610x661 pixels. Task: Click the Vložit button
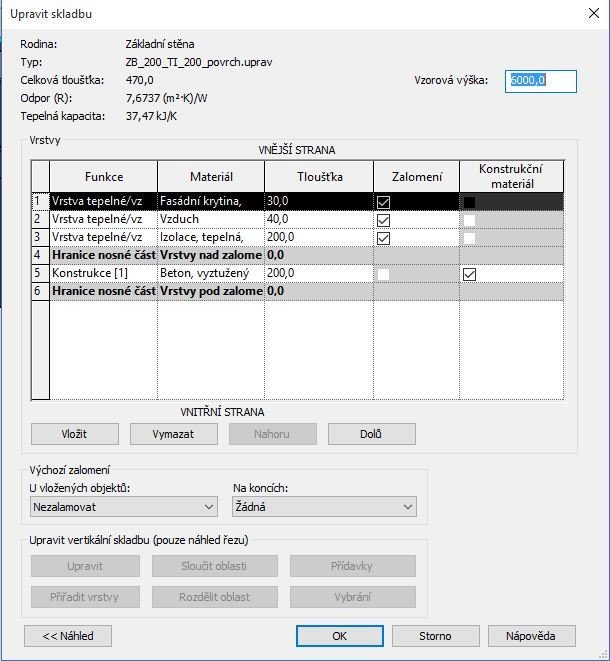tap(75, 434)
